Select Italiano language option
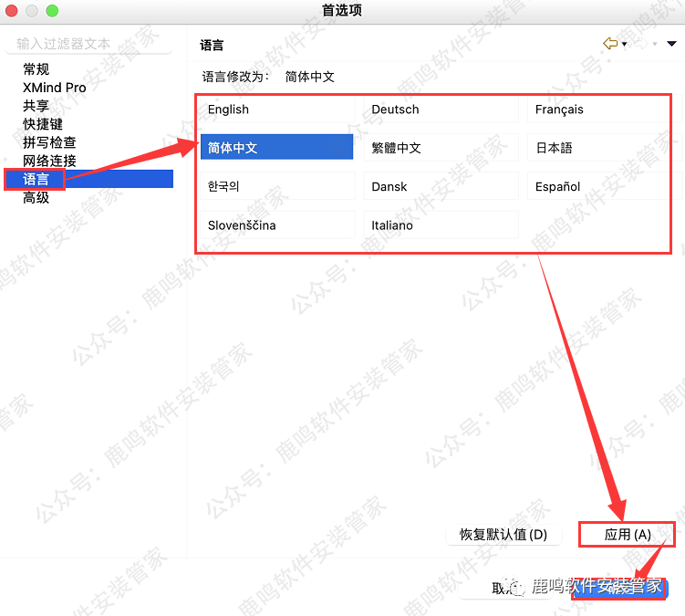The width and height of the screenshot is (685, 616). (x=441, y=225)
